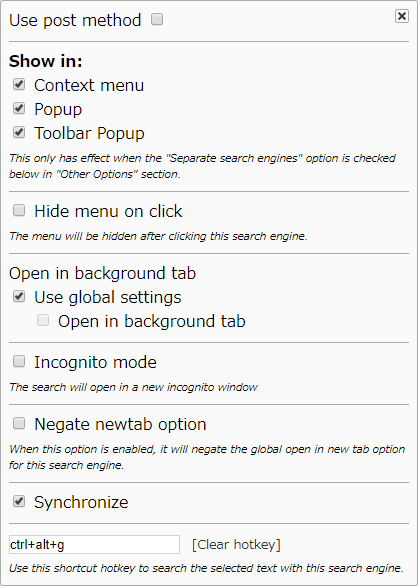Image resolution: width=418 pixels, height=586 pixels.
Task: Click the "Incognito mode" label text
Action: (95, 363)
